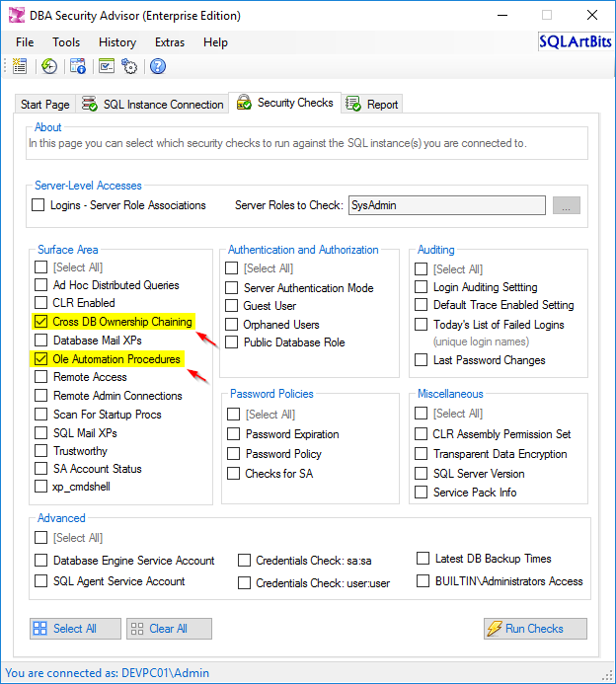Click the DBA Security Advisor app icon
This screenshot has height=684, width=616.
(x=17, y=15)
